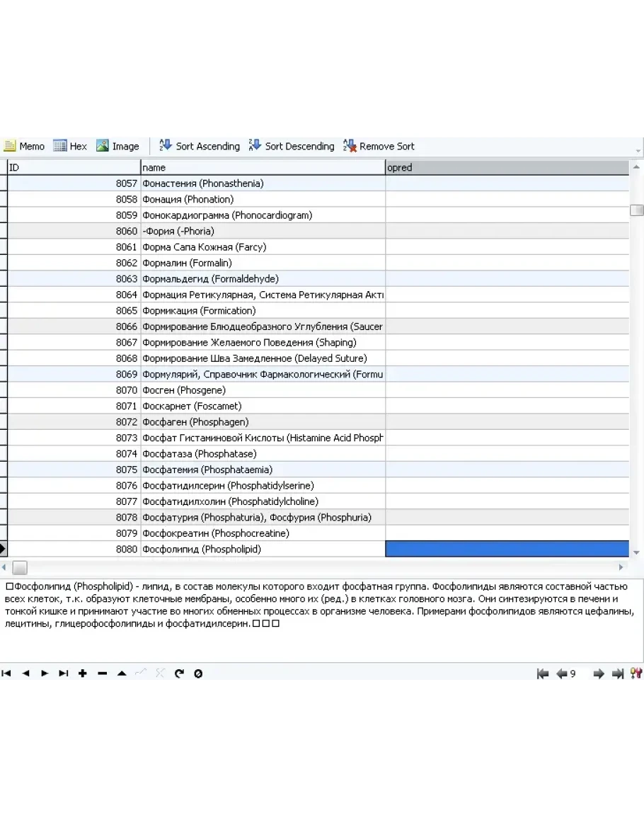Click the opred column header
644x818 pixels.
507,168
